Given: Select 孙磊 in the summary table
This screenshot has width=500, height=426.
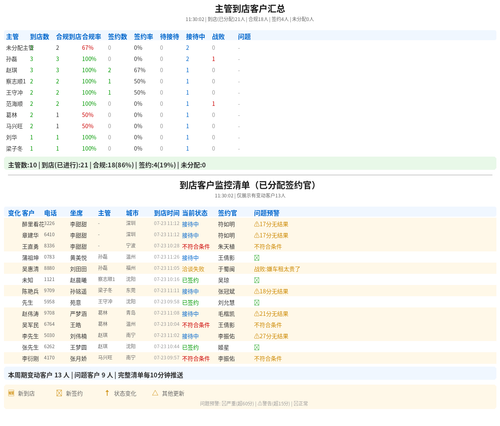Looking at the screenshot, I should tap(11, 59).
